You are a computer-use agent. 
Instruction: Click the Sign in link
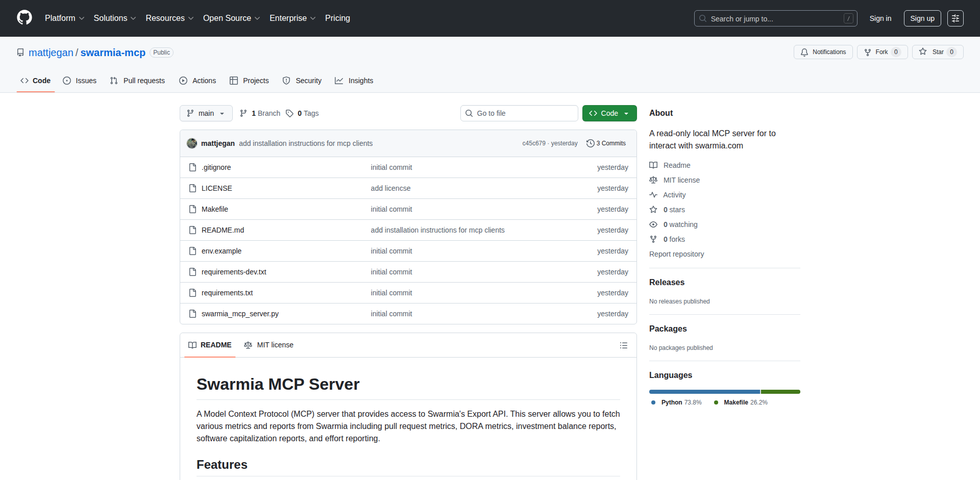(x=880, y=18)
